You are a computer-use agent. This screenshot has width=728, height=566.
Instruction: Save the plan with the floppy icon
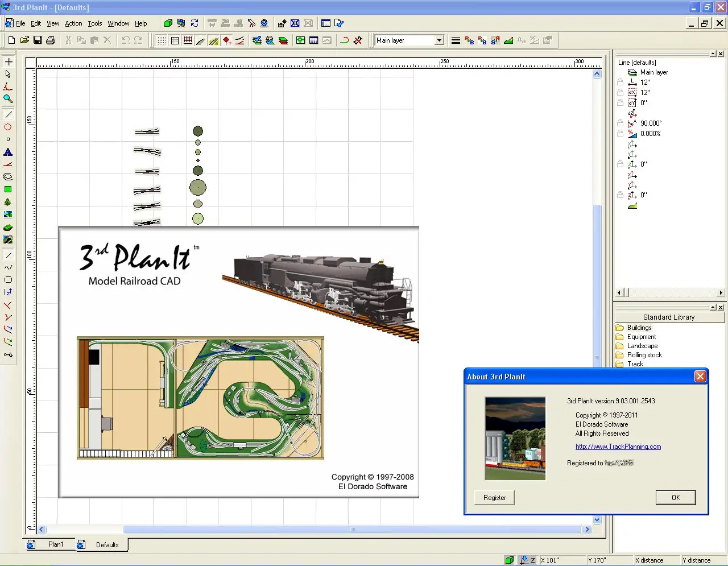pyautogui.click(x=38, y=40)
